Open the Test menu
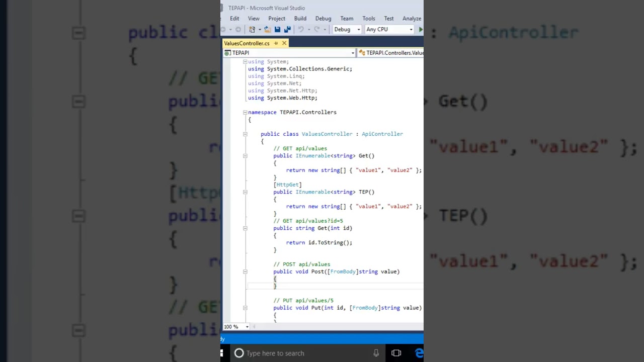 [389, 19]
